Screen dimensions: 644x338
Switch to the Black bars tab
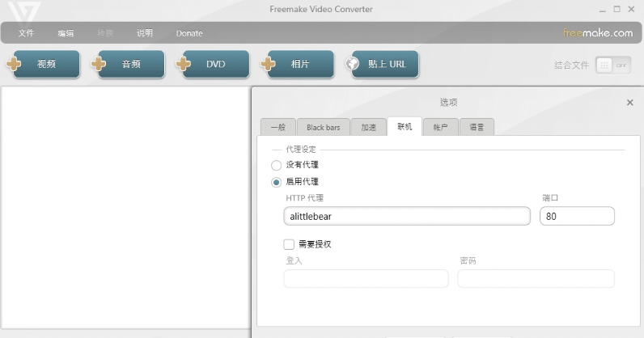pyautogui.click(x=324, y=127)
